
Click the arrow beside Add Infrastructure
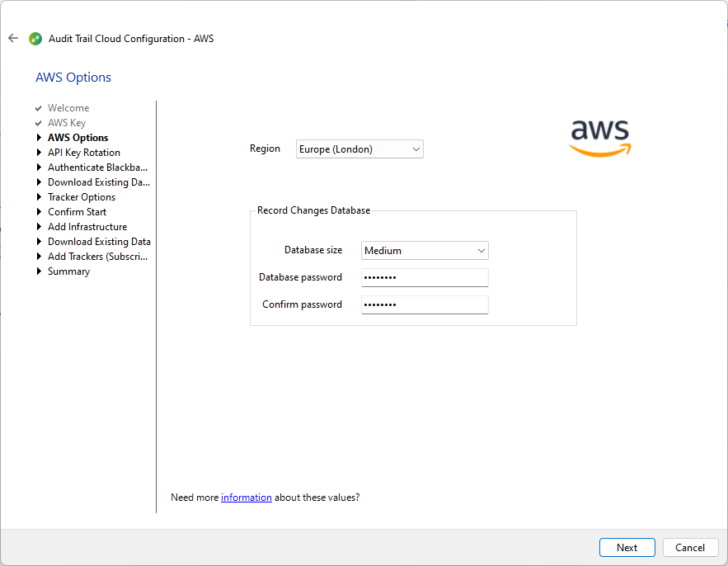(39, 226)
